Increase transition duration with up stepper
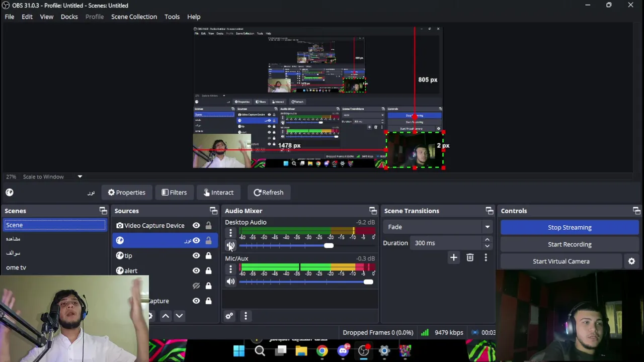The height and width of the screenshot is (362, 644). (487, 240)
